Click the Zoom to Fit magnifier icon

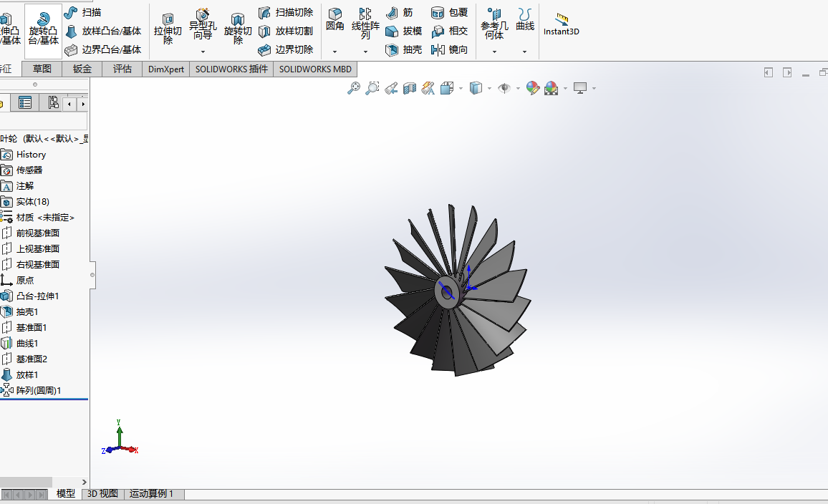(353, 88)
